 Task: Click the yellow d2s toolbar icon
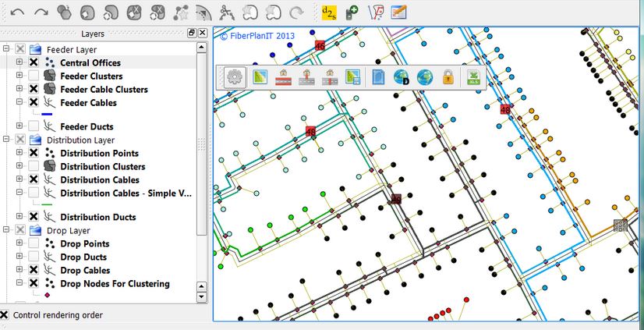coord(329,12)
